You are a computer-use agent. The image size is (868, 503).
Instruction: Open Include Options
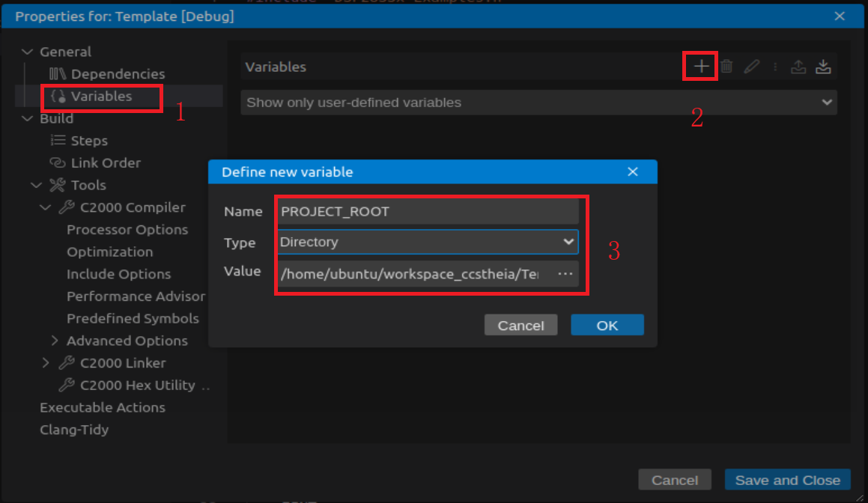coord(118,274)
